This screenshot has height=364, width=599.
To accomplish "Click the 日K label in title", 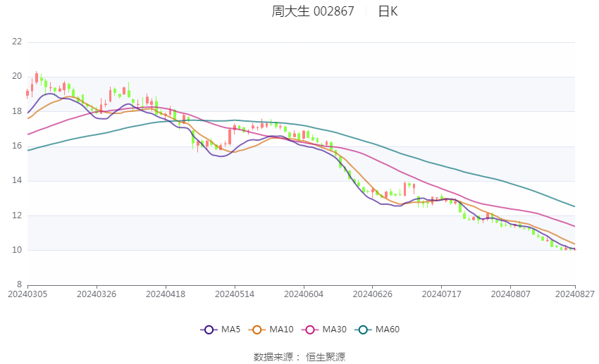I will [388, 11].
